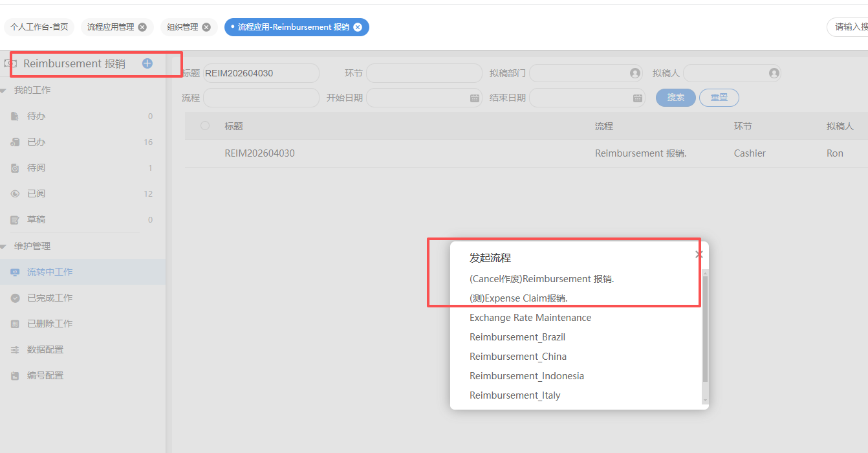Viewport: 868px width, 453px height.
Task: Click the Ron cell in table
Action: [x=835, y=153]
